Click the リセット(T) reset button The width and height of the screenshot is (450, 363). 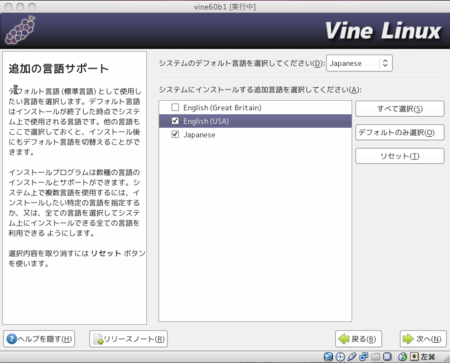click(x=400, y=156)
